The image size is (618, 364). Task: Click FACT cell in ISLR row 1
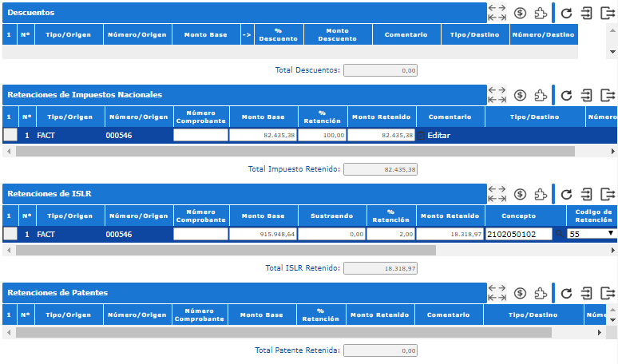click(46, 234)
